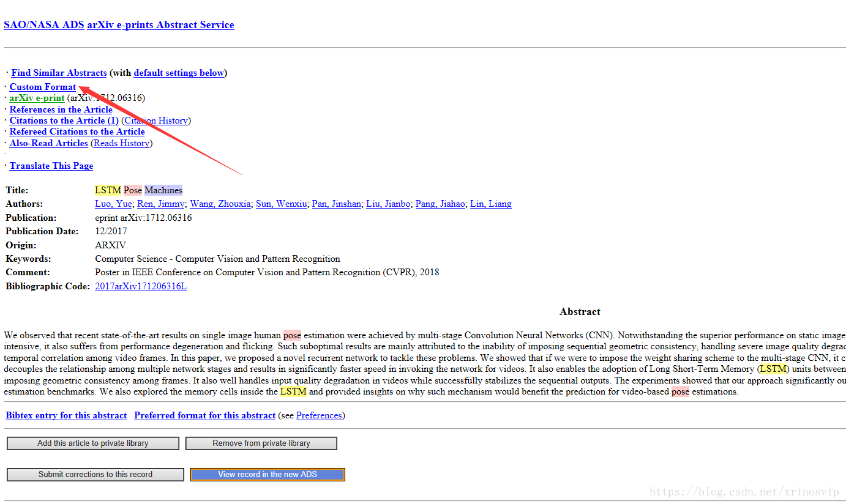Click highlighted Pose word in title
Viewport: 846px width, 504px height.
pyautogui.click(x=133, y=190)
